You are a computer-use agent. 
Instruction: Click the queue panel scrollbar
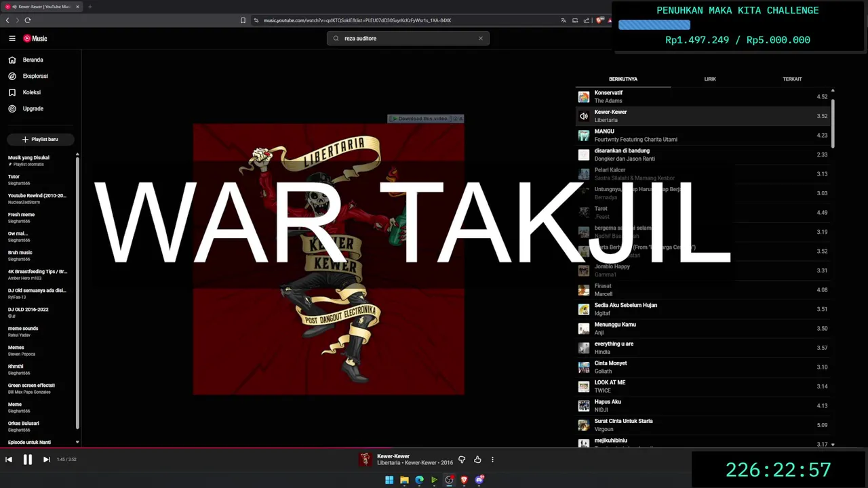(833, 122)
